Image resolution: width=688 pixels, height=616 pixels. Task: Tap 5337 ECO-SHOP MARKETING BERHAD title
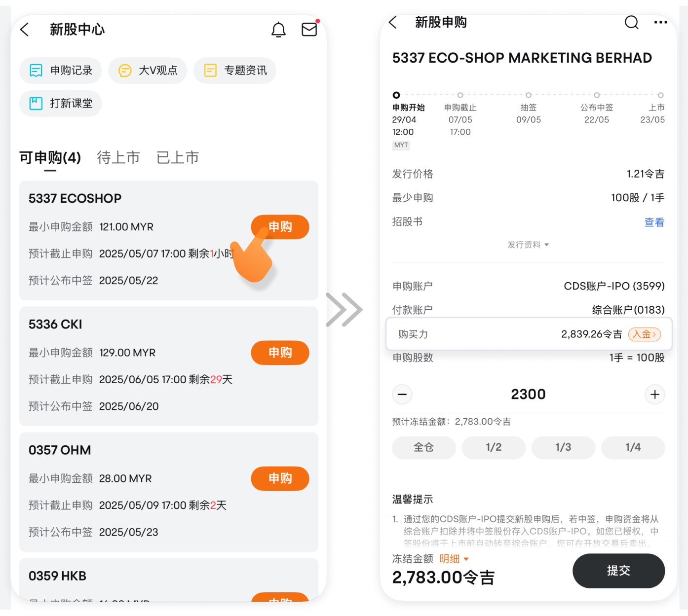coord(522,58)
